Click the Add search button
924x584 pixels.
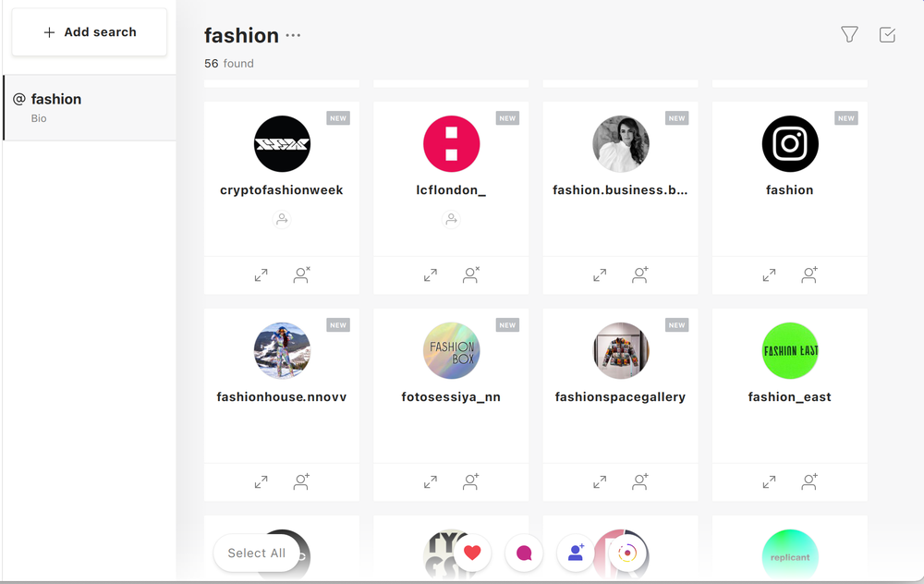90,32
